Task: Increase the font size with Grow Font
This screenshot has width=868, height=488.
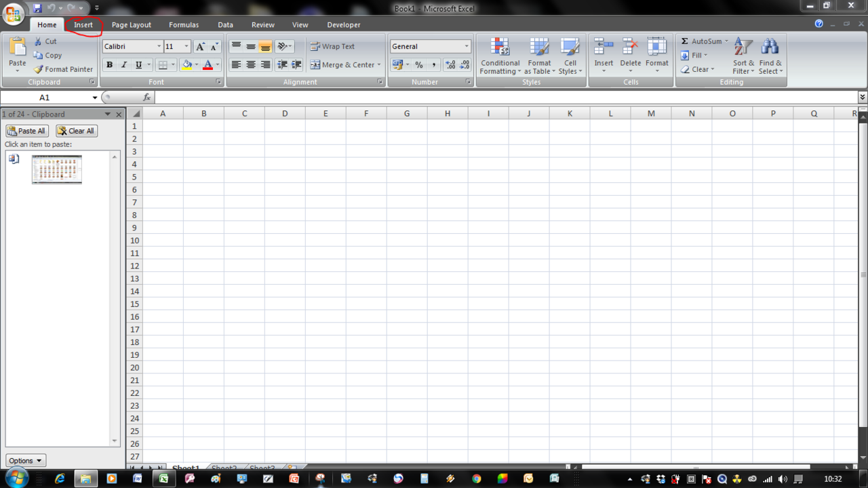Action: pos(200,47)
